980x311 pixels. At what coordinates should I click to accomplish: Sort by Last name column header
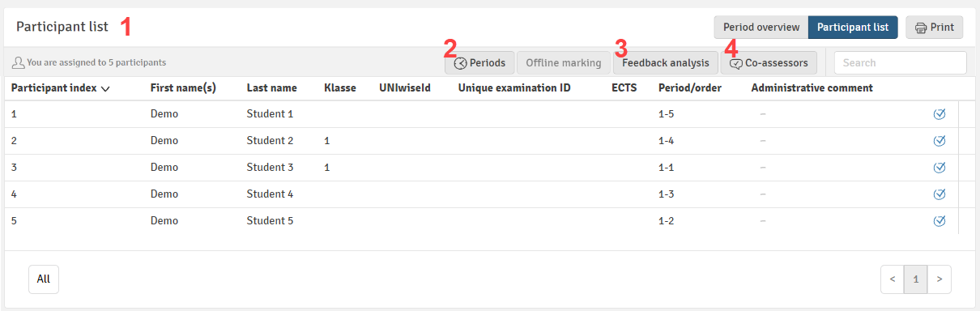(272, 88)
